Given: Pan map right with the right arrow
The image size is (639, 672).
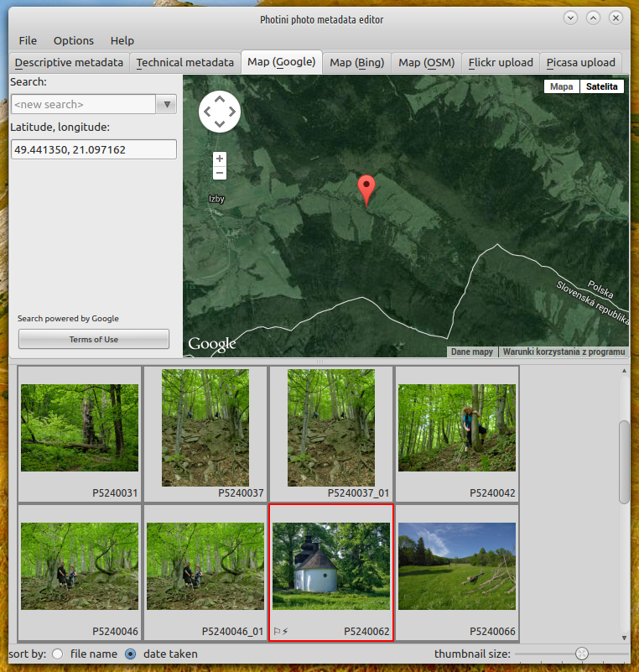Looking at the screenshot, I should click(x=232, y=112).
